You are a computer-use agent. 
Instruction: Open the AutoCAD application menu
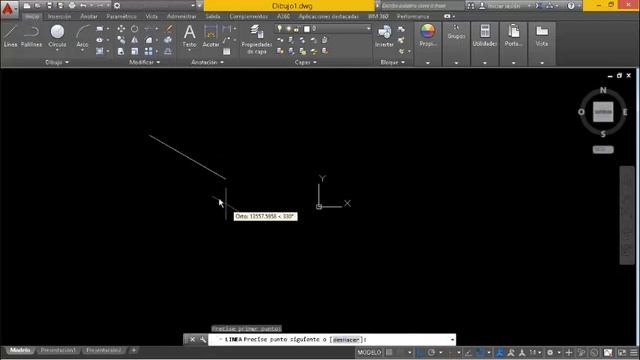pyautogui.click(x=8, y=8)
